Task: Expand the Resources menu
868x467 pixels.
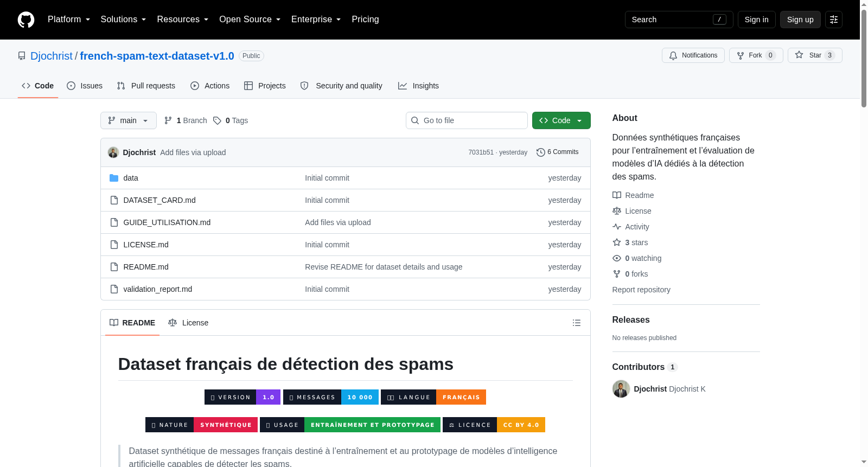Action: click(182, 20)
